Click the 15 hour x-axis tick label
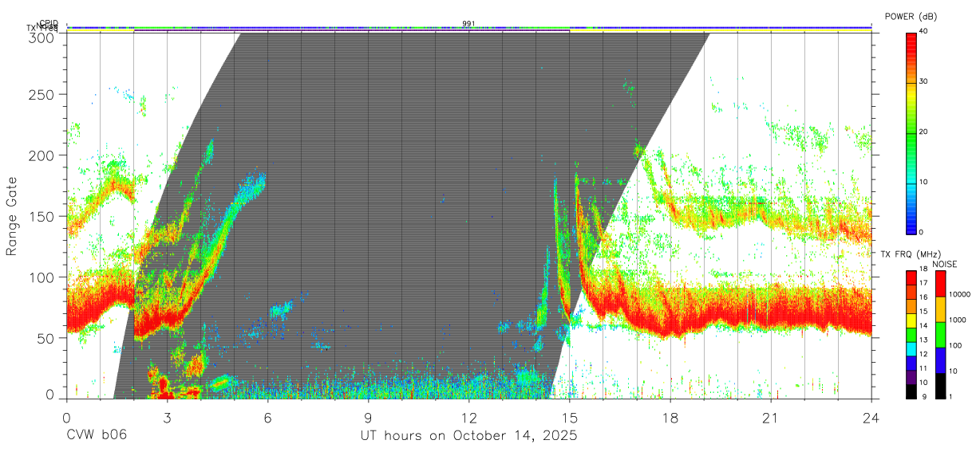 (570, 418)
